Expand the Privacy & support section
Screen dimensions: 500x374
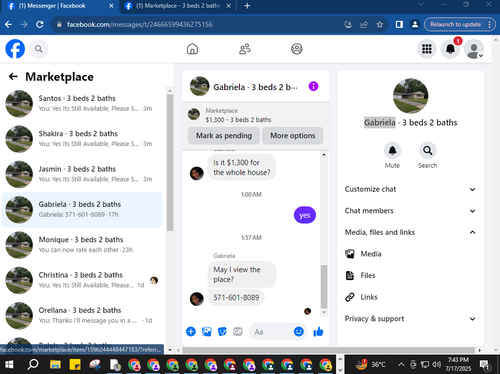[410, 319]
